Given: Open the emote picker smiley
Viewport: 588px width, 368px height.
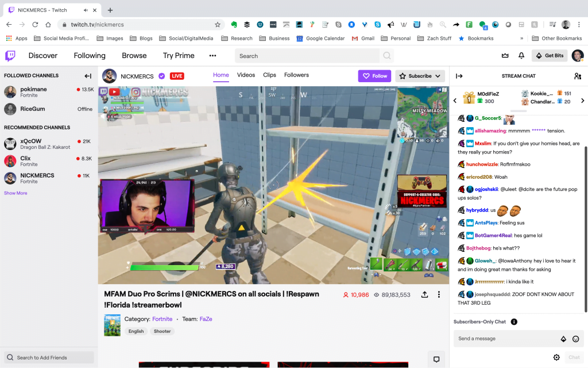Looking at the screenshot, I should 575,339.
